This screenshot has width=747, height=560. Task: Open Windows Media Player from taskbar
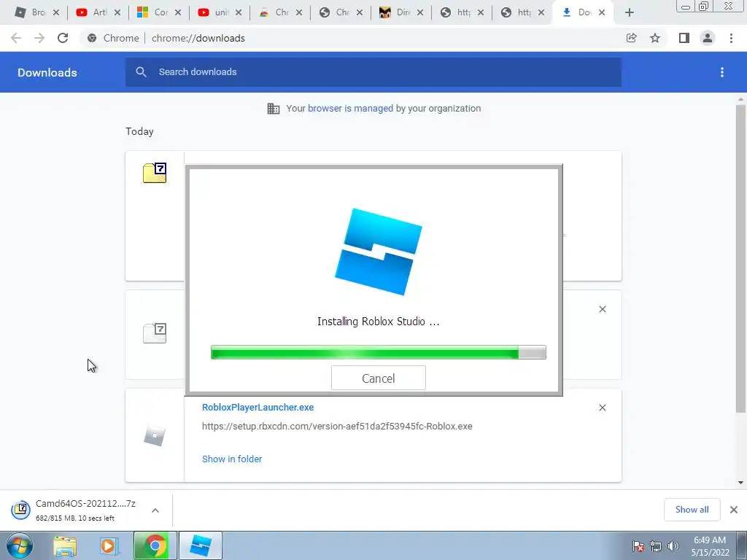click(x=108, y=545)
